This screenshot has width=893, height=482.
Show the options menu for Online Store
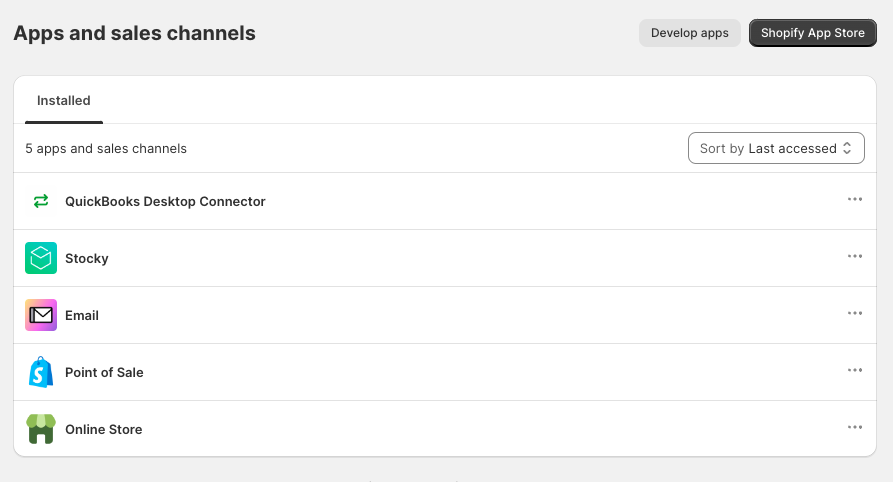click(855, 427)
